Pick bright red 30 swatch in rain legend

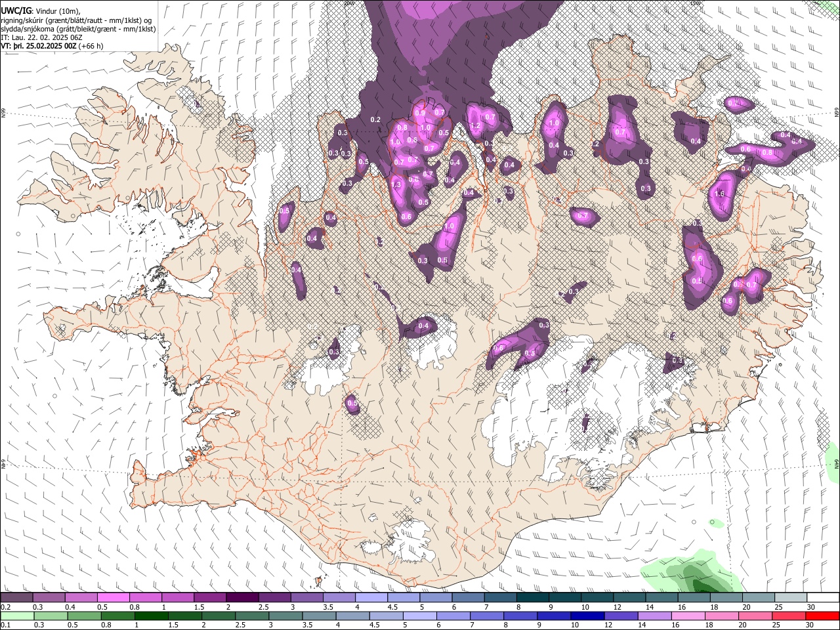point(822,616)
